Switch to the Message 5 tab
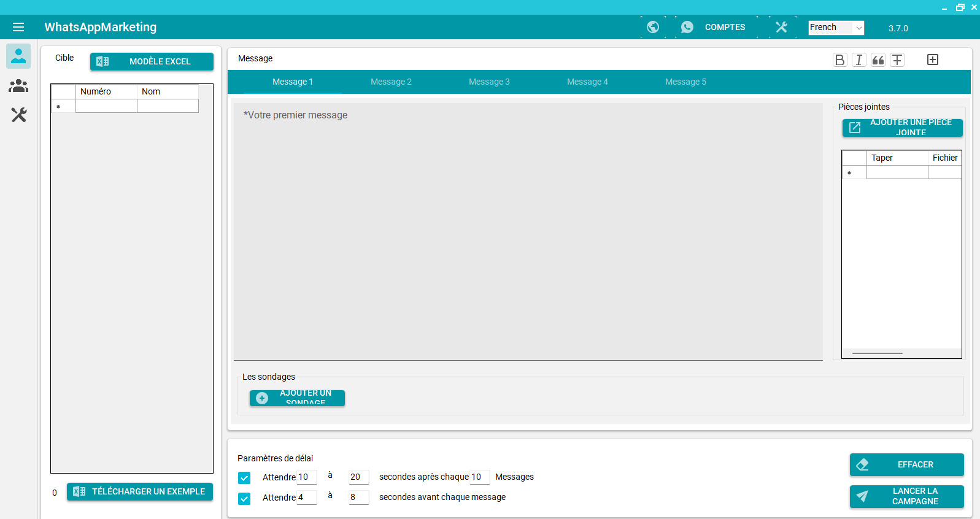Image resolution: width=980 pixels, height=519 pixels. point(685,82)
